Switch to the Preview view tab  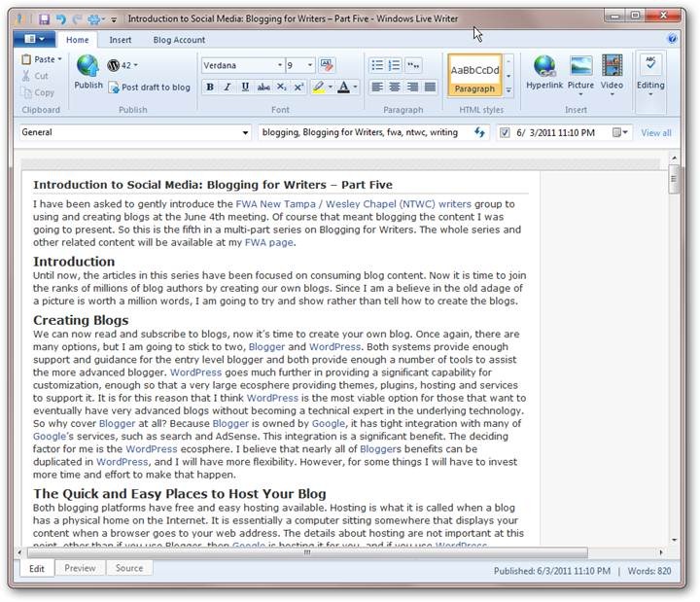[80, 568]
